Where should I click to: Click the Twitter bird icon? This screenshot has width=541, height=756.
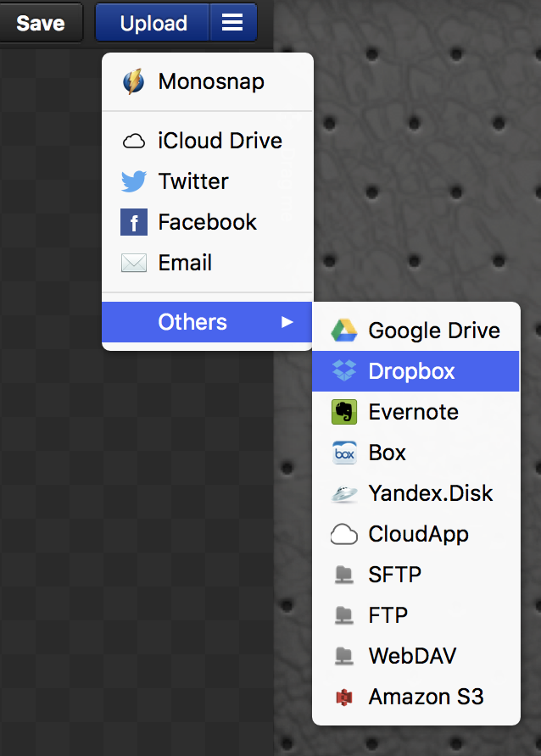133,181
